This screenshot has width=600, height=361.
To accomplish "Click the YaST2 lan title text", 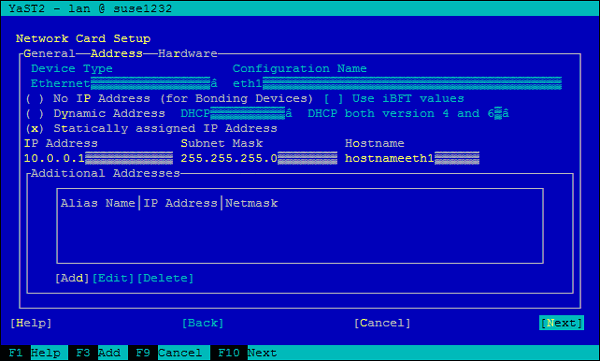I will coord(90,8).
